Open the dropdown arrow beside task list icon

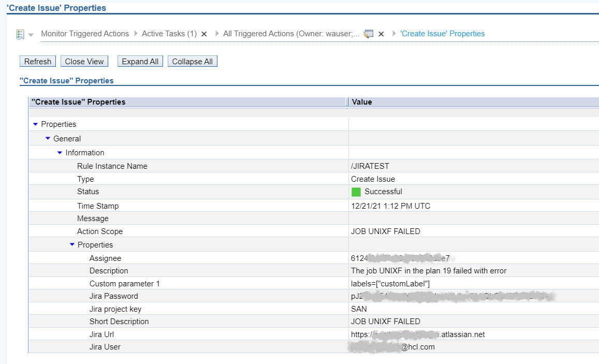31,35
